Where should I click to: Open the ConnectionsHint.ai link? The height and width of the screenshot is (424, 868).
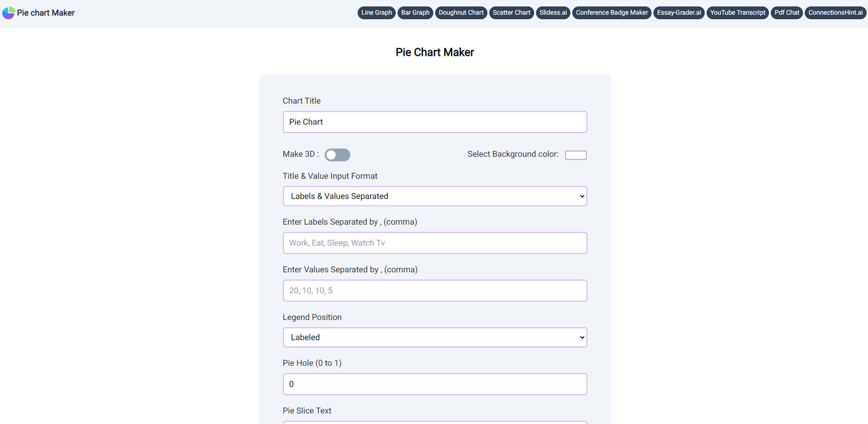(x=835, y=13)
